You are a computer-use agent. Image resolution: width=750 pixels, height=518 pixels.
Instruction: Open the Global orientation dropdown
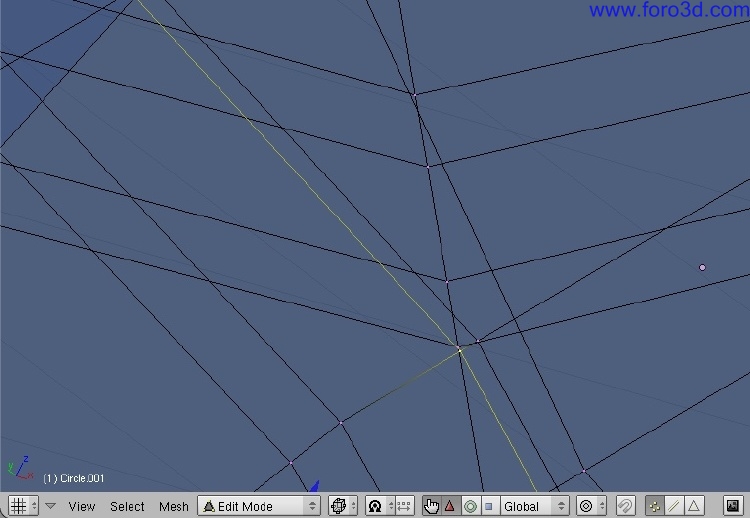click(x=534, y=506)
